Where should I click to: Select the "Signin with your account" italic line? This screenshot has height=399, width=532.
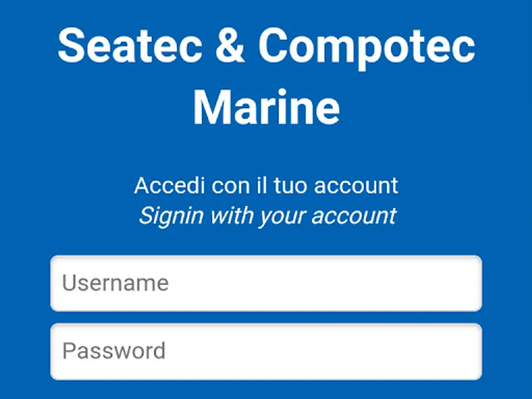pyautogui.click(x=267, y=216)
